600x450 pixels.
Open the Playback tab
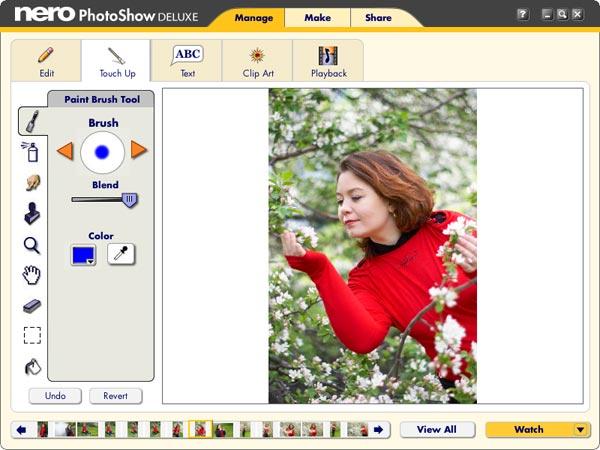click(328, 61)
